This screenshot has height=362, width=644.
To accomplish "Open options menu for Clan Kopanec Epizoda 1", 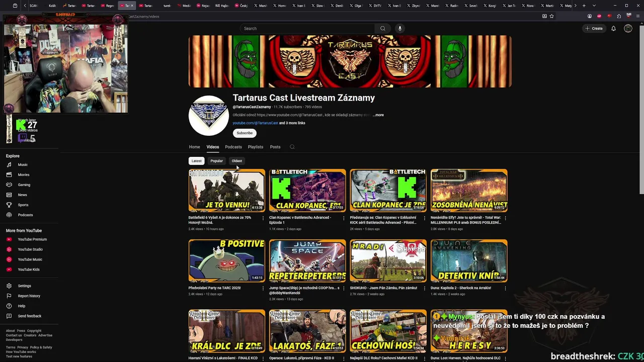I will point(344,218).
